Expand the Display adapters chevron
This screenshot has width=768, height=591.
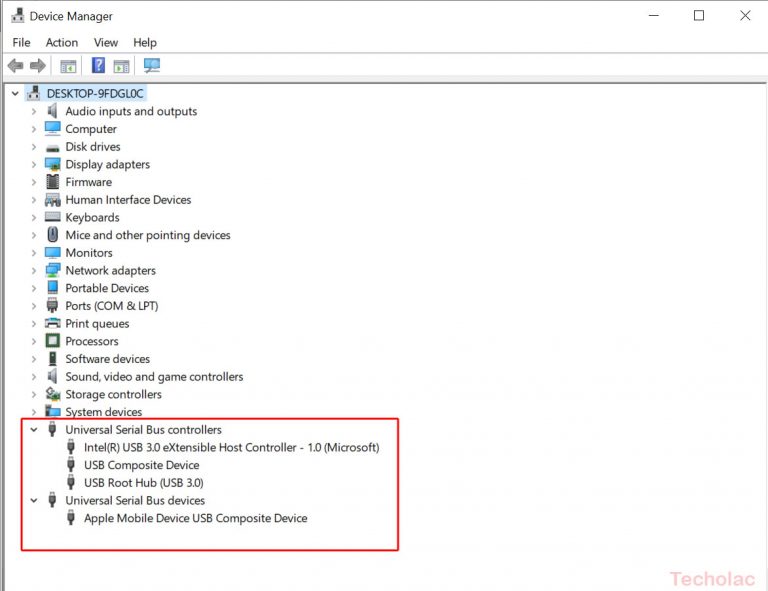pyautogui.click(x=34, y=165)
